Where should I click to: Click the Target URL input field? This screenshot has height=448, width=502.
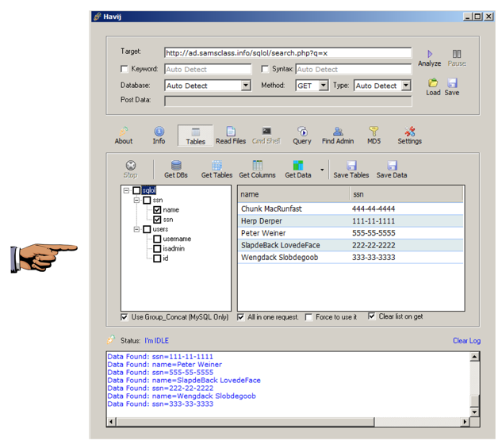click(287, 53)
